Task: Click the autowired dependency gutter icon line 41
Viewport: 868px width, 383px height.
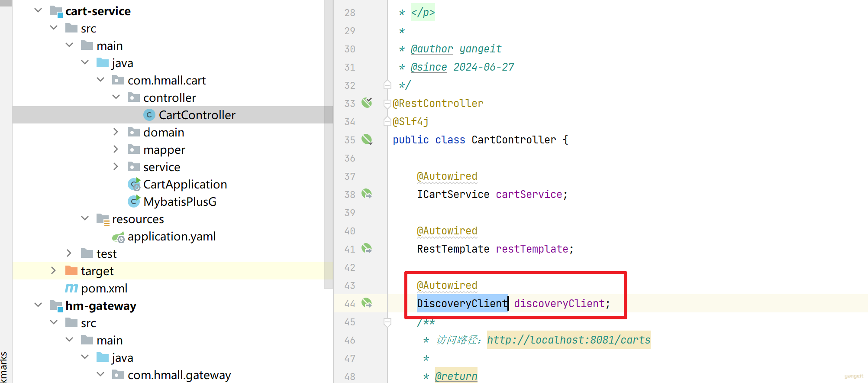Action: click(x=367, y=248)
